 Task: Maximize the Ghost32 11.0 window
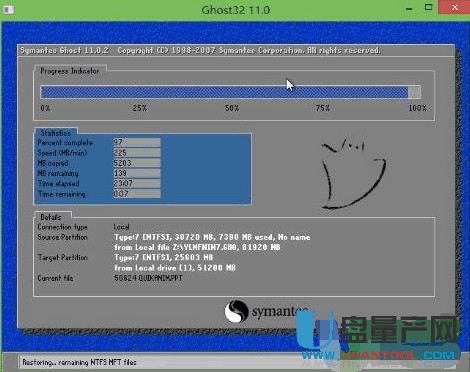428,8
